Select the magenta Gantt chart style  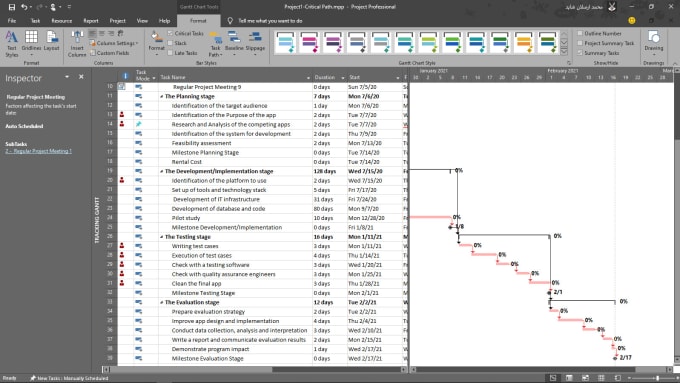point(310,43)
